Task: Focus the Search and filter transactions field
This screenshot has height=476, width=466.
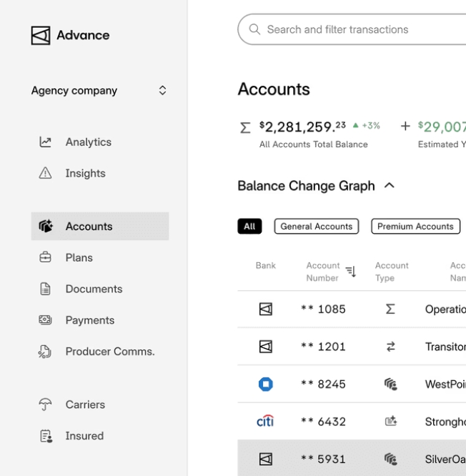Action: coord(352,29)
